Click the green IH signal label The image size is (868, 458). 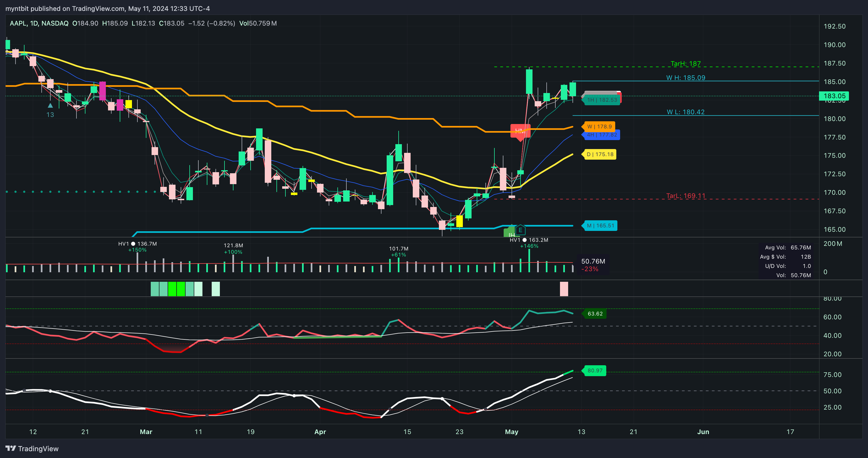tap(510, 232)
